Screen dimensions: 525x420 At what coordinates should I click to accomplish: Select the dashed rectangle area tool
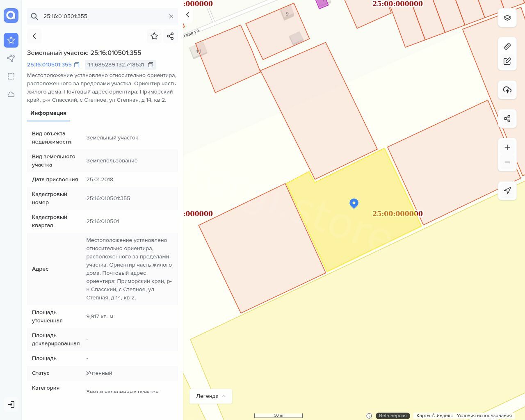11,76
